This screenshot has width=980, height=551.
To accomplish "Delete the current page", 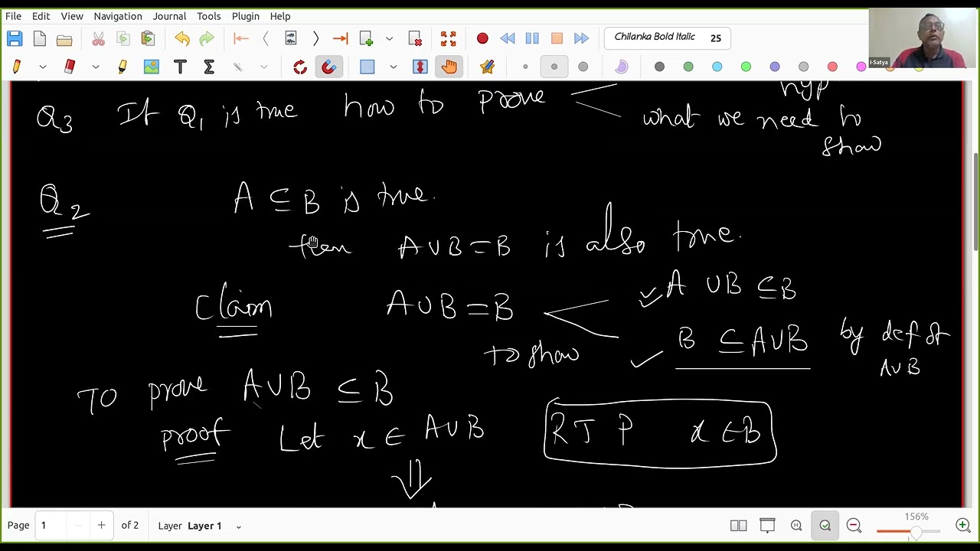I will [x=415, y=38].
